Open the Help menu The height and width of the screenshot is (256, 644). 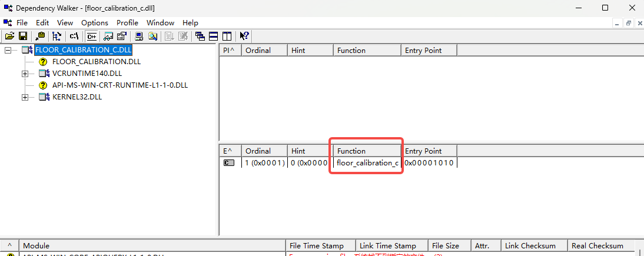[190, 22]
